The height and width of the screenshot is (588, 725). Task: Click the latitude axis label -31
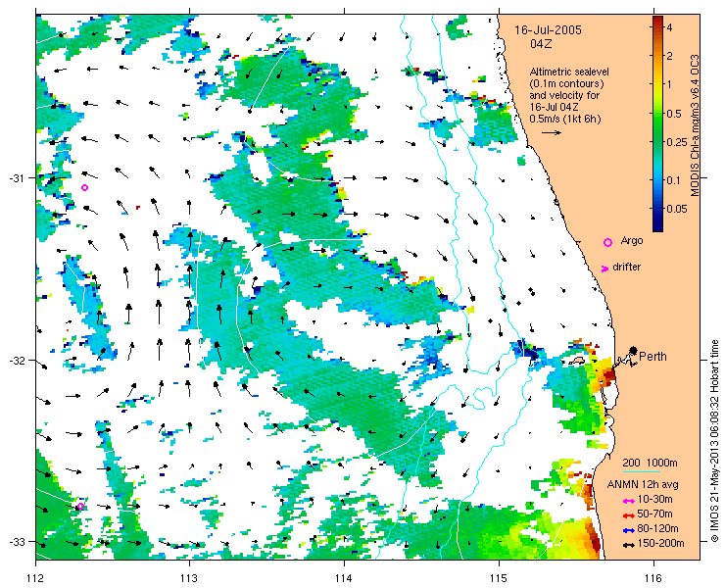coord(17,178)
